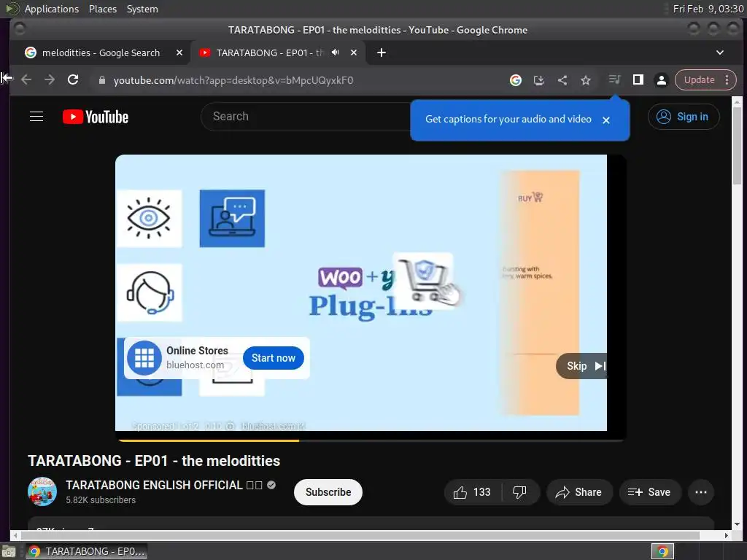Switch to meloditties Google Search tab
The image size is (747, 560).
point(101,52)
